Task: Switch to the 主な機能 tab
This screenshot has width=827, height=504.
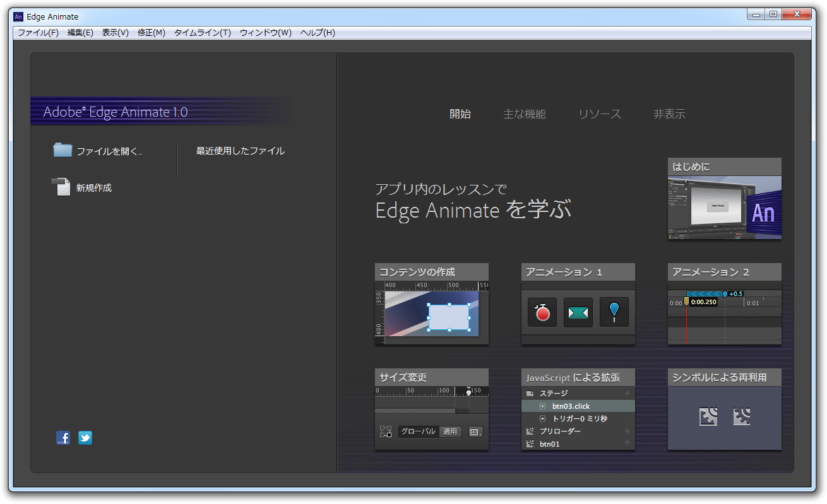Action: (x=525, y=114)
